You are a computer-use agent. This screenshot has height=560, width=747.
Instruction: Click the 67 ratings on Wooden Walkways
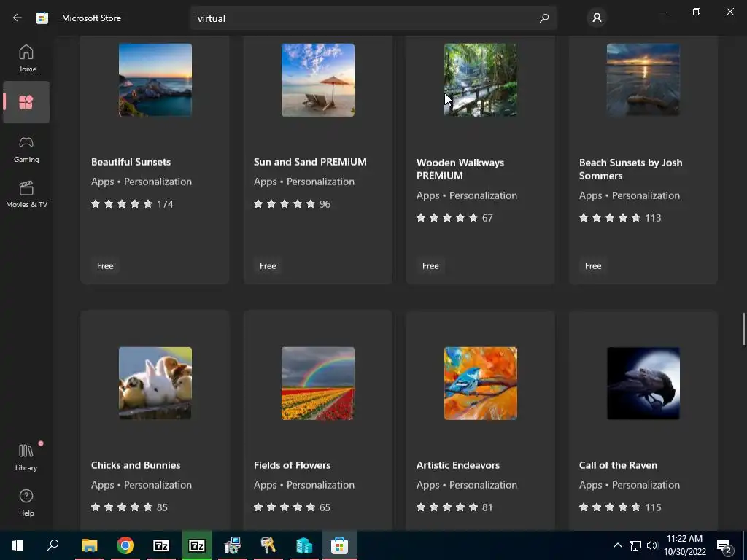[x=454, y=218]
